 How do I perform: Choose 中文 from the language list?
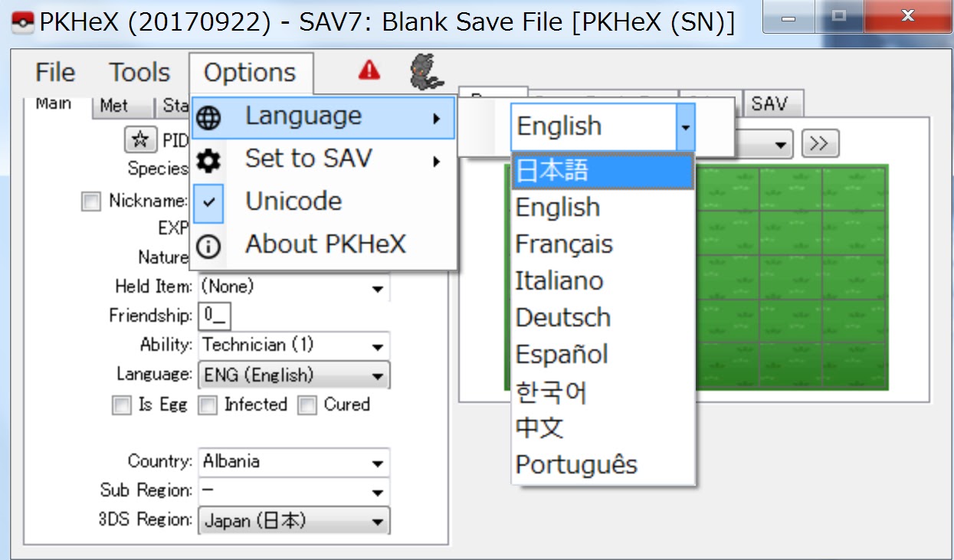click(x=603, y=427)
